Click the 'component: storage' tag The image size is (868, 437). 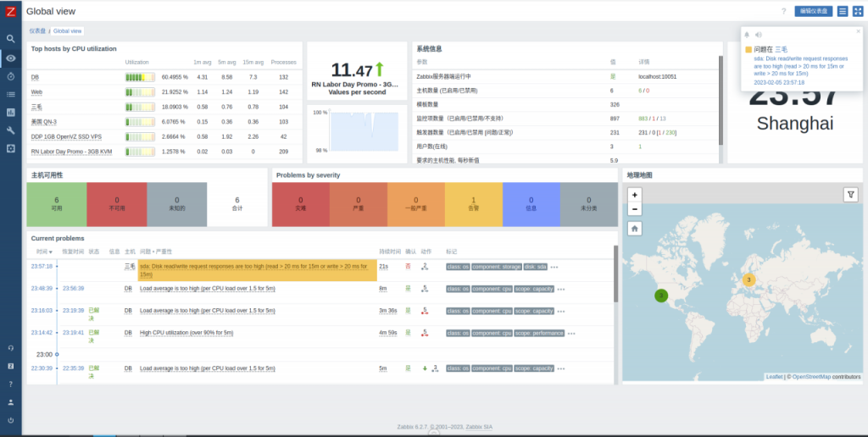497,267
